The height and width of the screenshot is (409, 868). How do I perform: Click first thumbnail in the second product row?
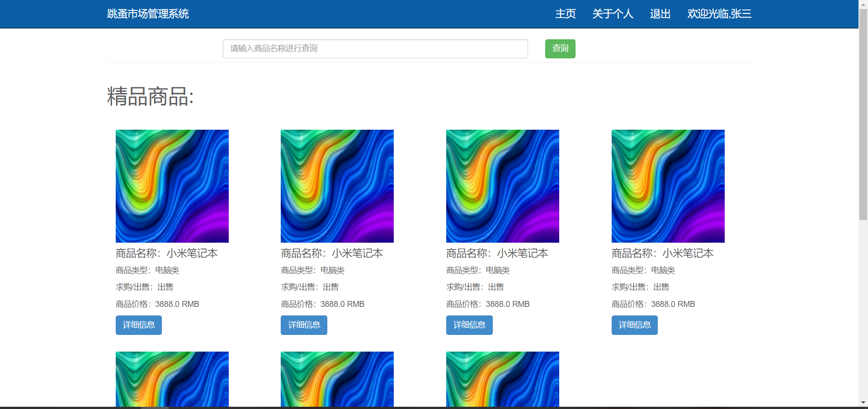[172, 379]
